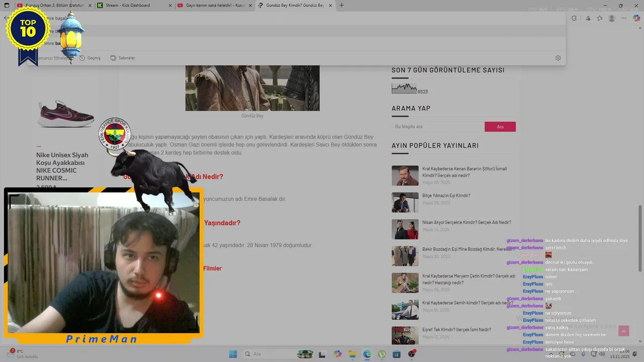
Task: Open Bekir Bozdağ'ın Eşi Mine Bozdağ article
Action: pyautogui.click(x=468, y=249)
